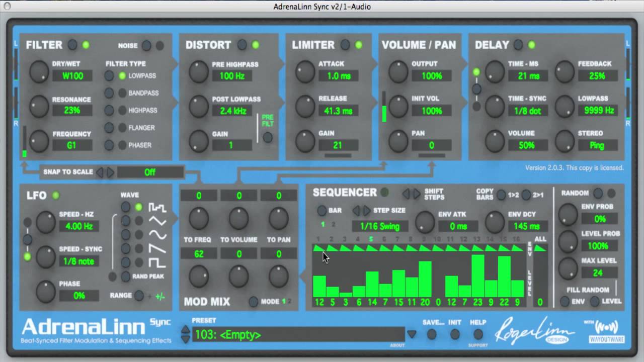Click the Fill Random Level button

click(x=595, y=301)
